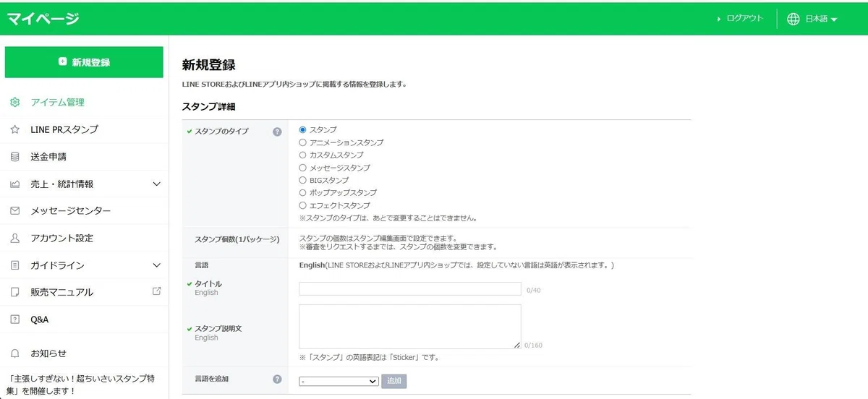This screenshot has width=868, height=399.
Task: Click the bell icon beside お知らせ
Action: click(x=14, y=353)
